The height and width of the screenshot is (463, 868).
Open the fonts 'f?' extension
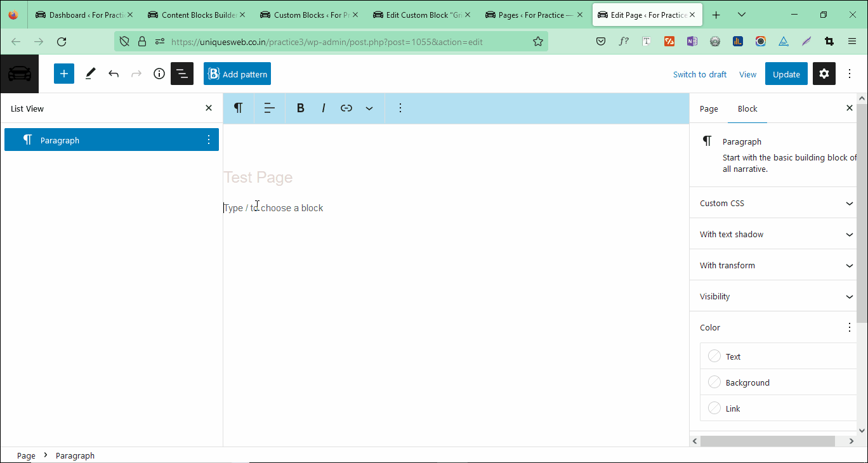[624, 42]
